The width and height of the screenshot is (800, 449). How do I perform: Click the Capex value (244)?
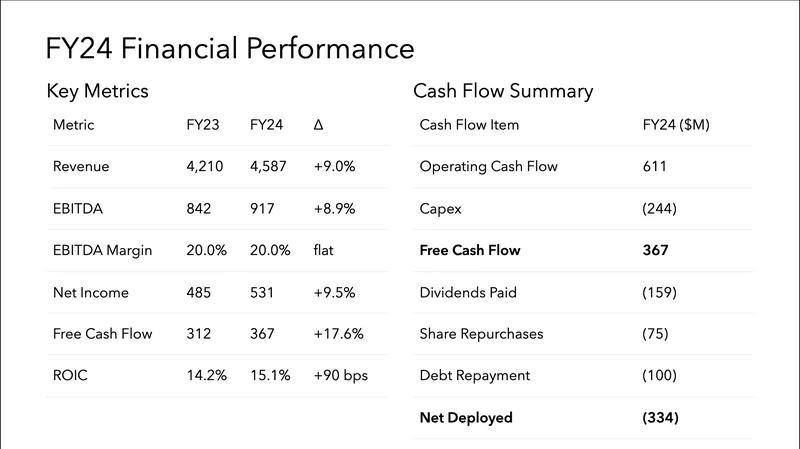click(x=660, y=209)
